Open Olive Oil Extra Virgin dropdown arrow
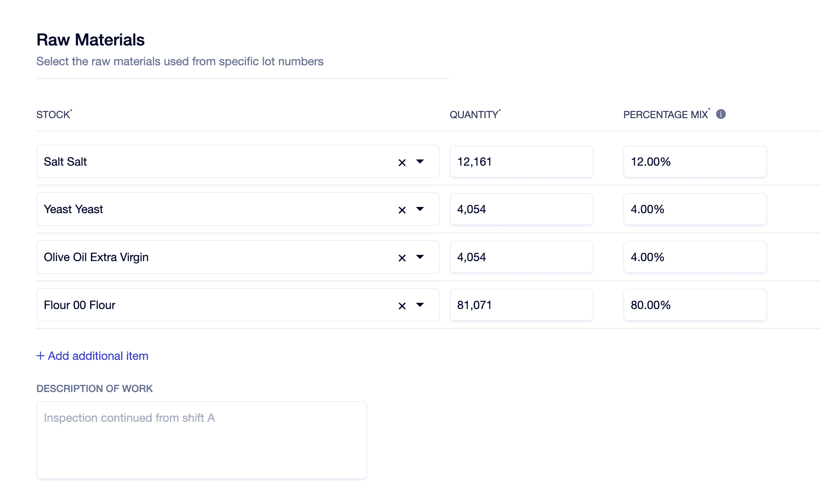Viewport: 821px width, 504px height. pos(420,257)
